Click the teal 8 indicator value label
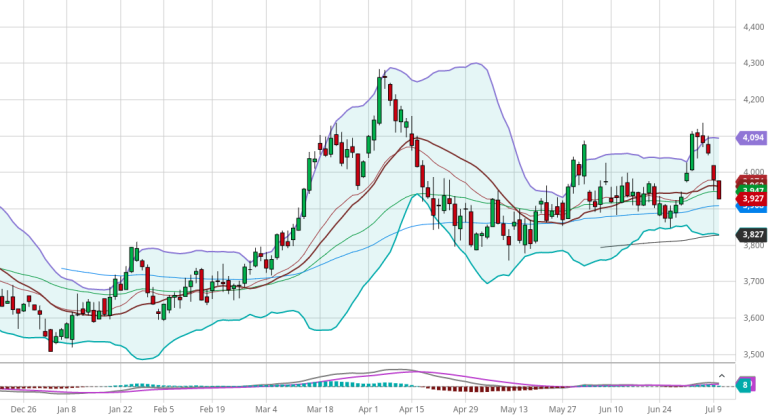Viewport: 768px width, 415px height. [x=746, y=384]
